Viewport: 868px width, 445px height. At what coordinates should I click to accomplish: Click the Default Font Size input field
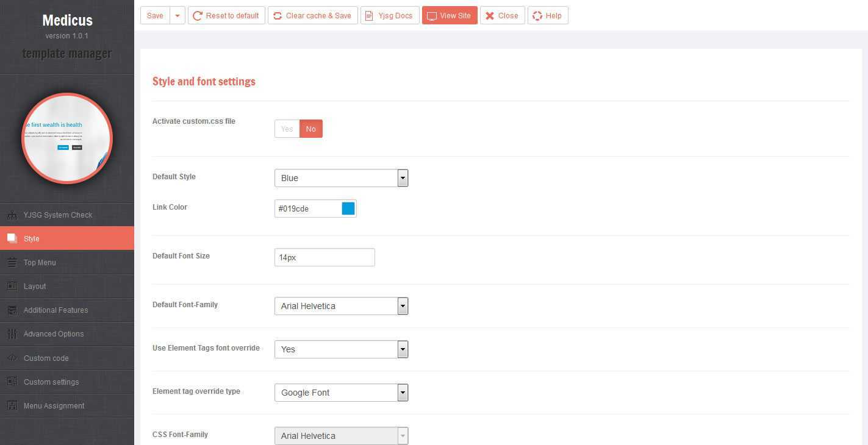click(x=324, y=257)
